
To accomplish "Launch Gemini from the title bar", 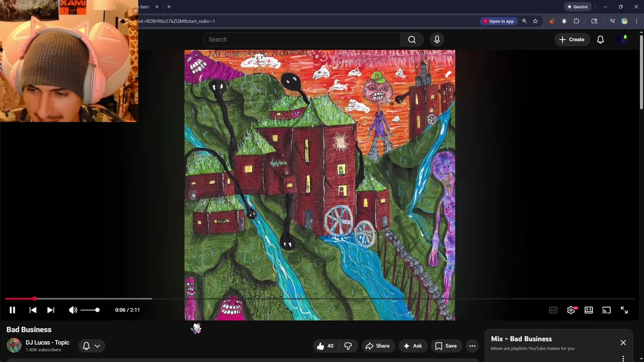I will coord(578,7).
